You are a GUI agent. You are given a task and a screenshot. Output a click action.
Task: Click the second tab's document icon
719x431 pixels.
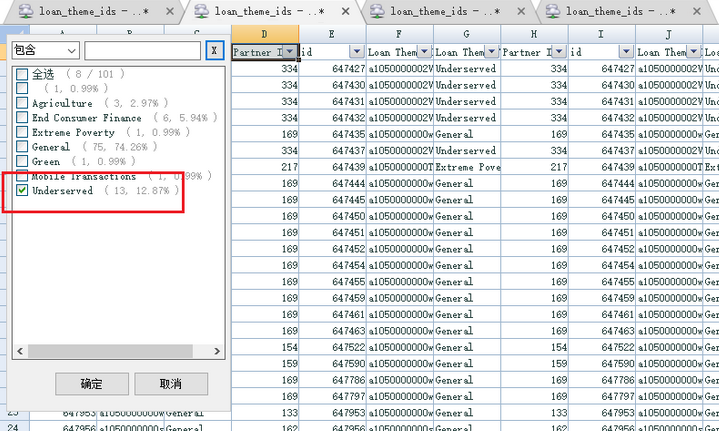click(x=202, y=11)
